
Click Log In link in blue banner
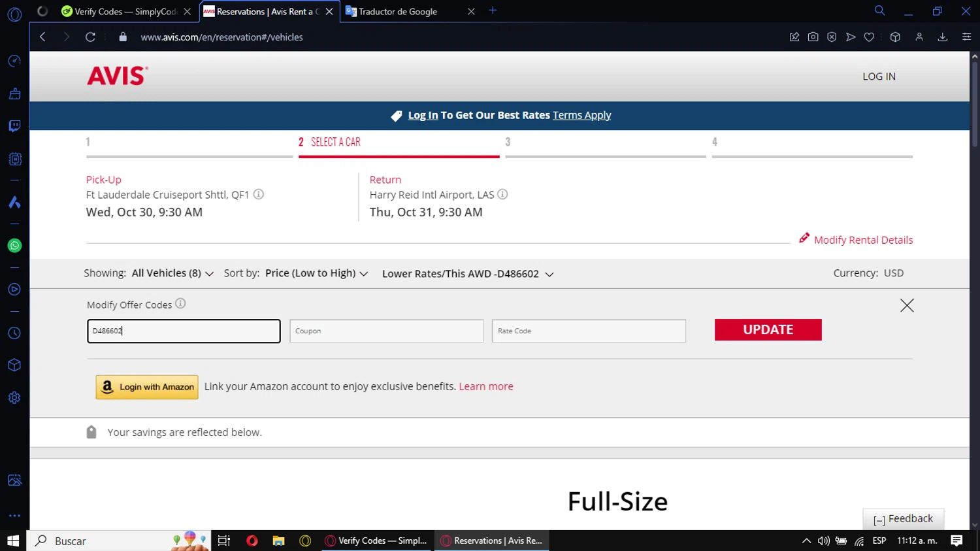[x=423, y=115]
